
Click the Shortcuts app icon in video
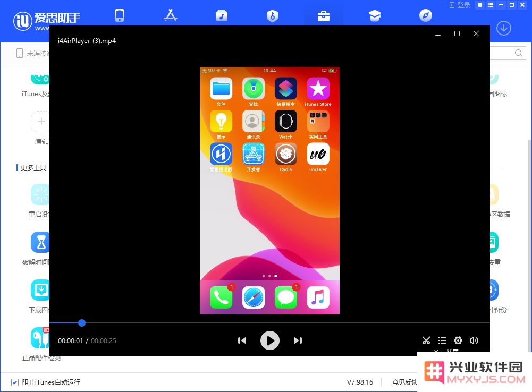tap(286, 88)
